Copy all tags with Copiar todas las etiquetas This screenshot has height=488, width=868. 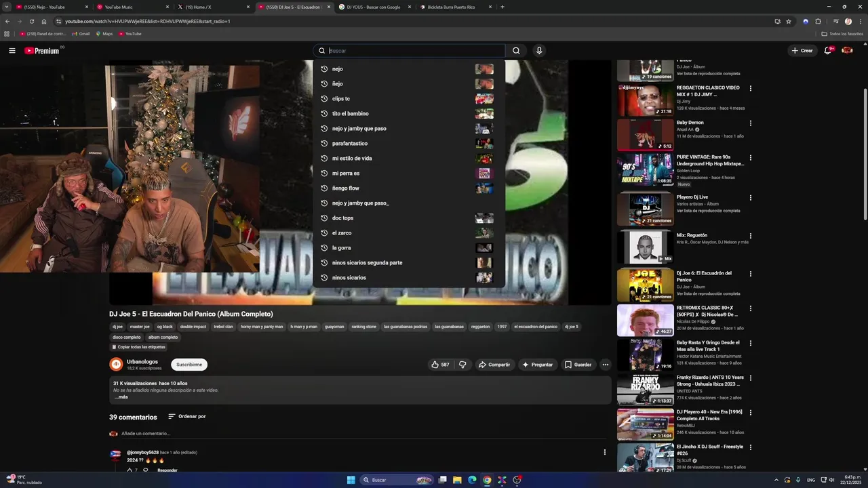[138, 347]
